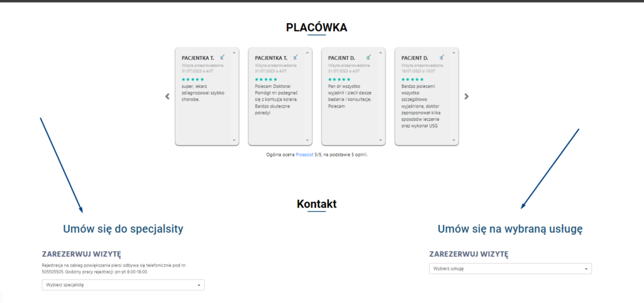The image size is (644, 303).
Task: Go to previous reviews with left carousel arrow
Action: pyautogui.click(x=167, y=97)
